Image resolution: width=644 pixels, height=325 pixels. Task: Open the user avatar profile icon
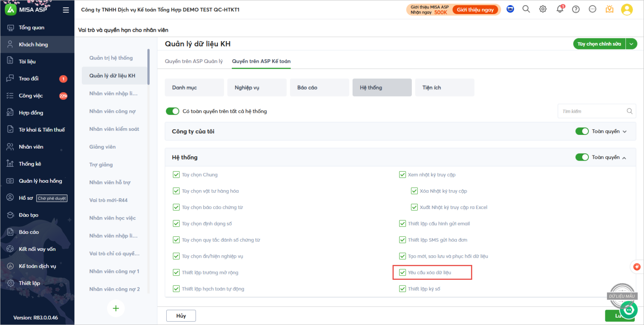pyautogui.click(x=627, y=9)
